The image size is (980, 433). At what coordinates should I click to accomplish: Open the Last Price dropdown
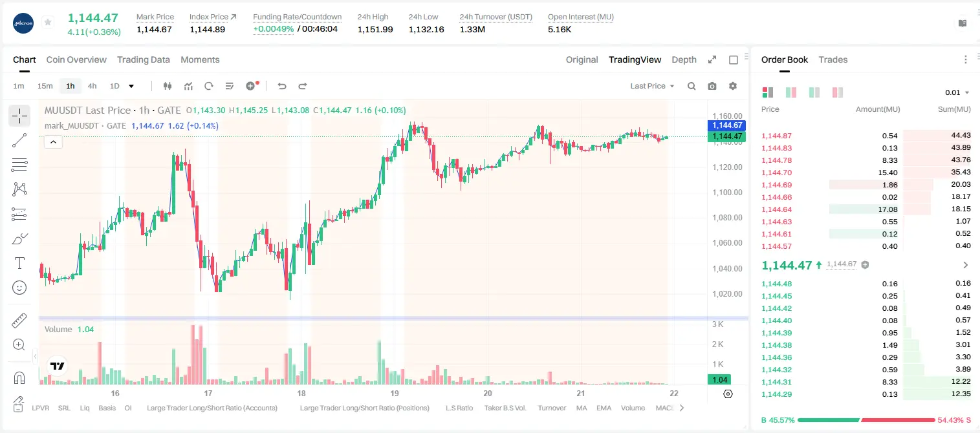click(x=652, y=86)
